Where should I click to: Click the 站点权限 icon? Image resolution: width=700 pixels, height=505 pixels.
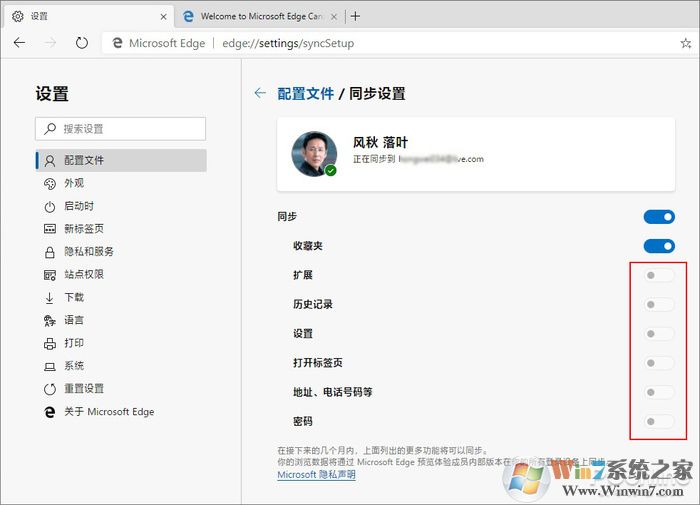50,275
